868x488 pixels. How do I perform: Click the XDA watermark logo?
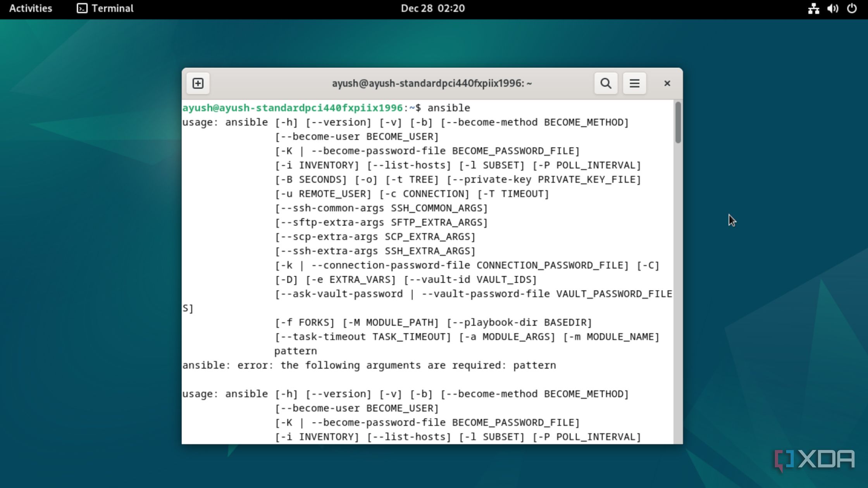(815, 460)
